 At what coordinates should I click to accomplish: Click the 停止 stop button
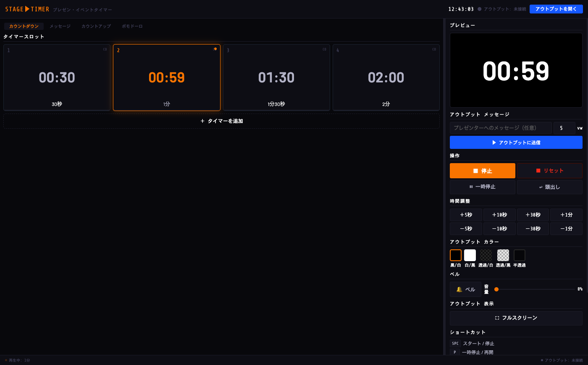point(482,171)
